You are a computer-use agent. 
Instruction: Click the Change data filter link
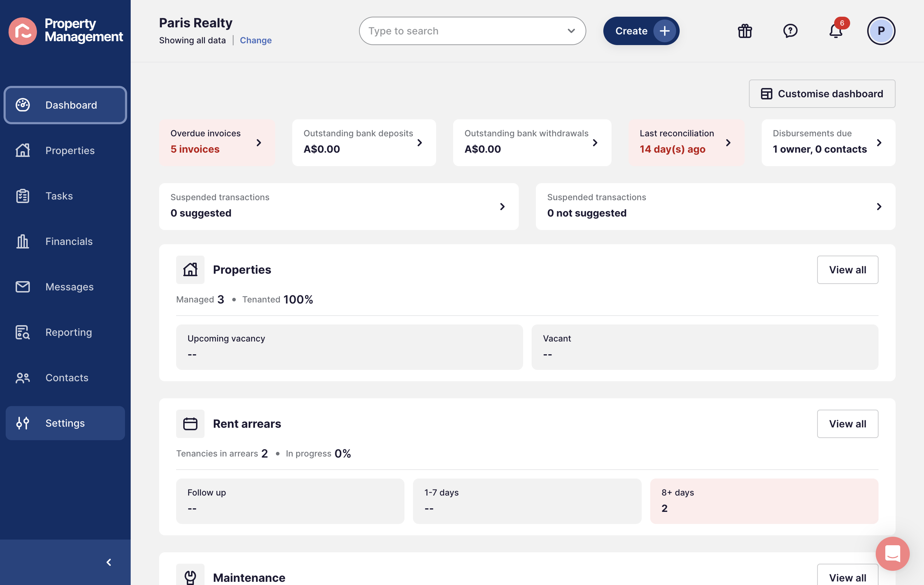click(x=256, y=40)
